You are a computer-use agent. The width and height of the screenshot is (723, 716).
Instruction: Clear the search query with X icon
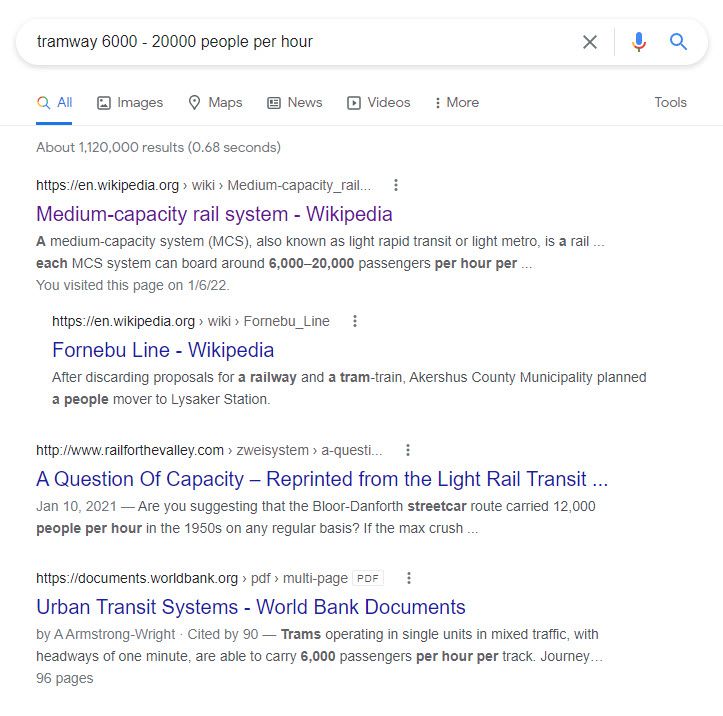point(590,42)
